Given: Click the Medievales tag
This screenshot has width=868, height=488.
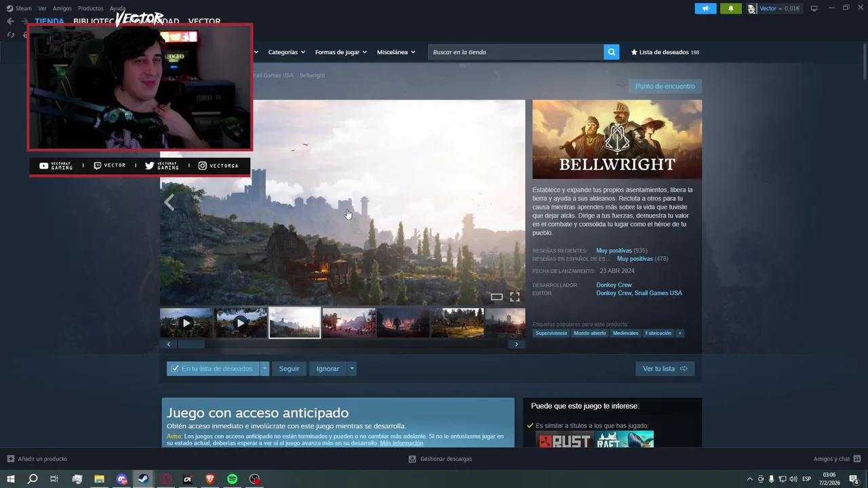Looking at the screenshot, I should 626,333.
